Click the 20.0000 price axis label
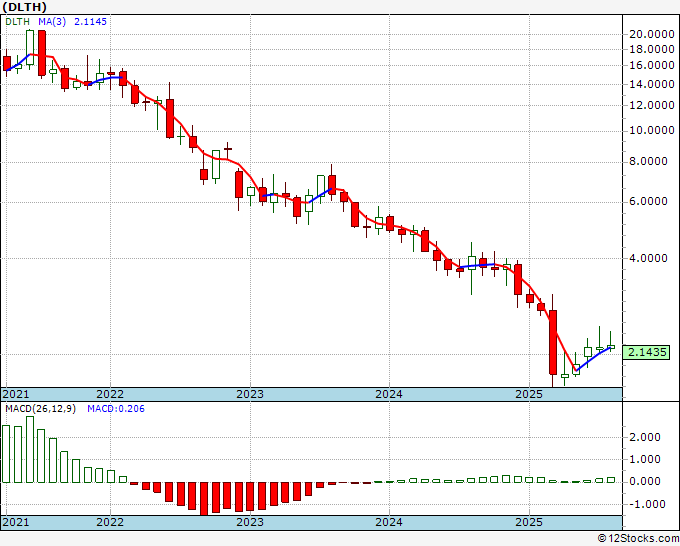 click(654, 34)
